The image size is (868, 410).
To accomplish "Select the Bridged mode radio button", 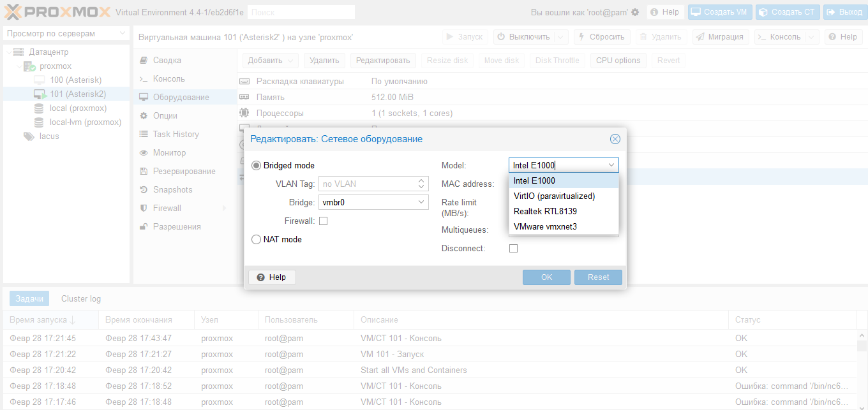I will tap(257, 165).
